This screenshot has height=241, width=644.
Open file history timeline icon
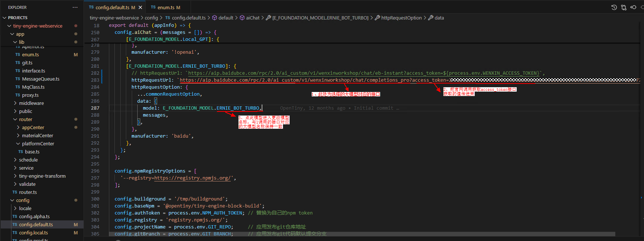click(x=614, y=7)
